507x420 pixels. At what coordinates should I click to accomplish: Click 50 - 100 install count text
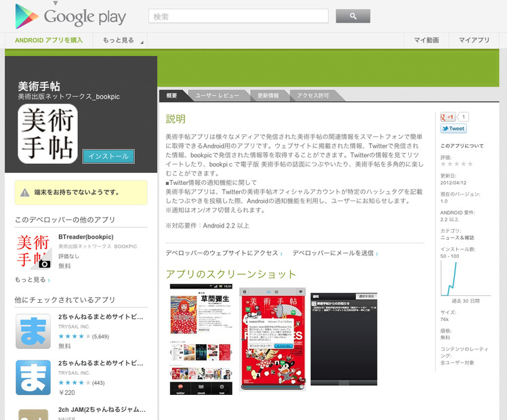pos(450,256)
